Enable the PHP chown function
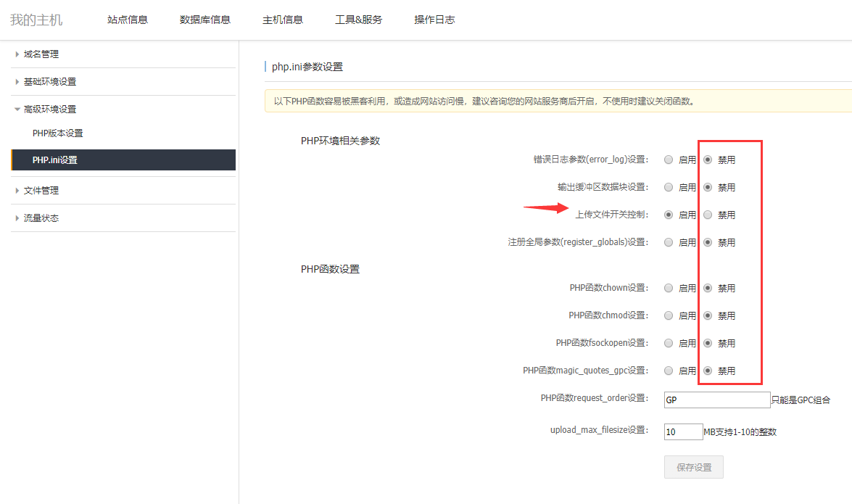 [x=668, y=288]
